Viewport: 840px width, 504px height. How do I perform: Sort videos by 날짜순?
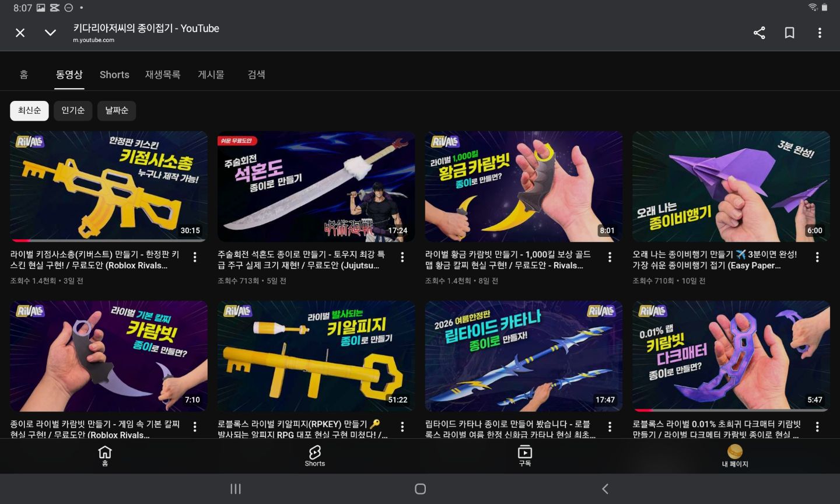[117, 110]
